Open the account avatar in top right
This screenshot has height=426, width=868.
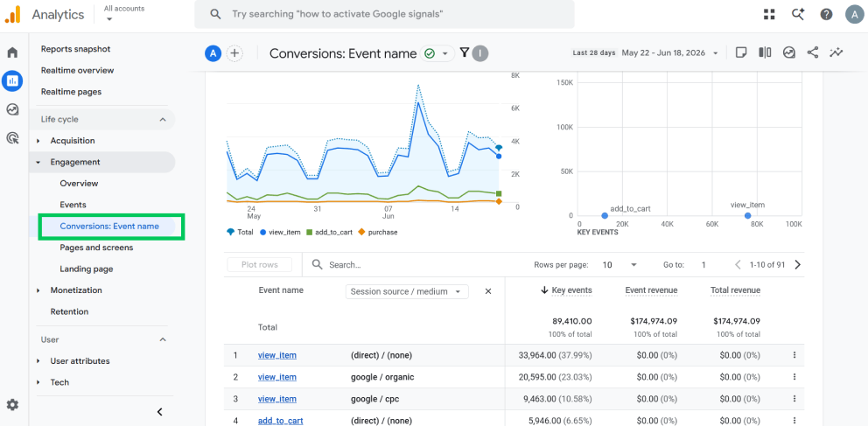(x=855, y=14)
